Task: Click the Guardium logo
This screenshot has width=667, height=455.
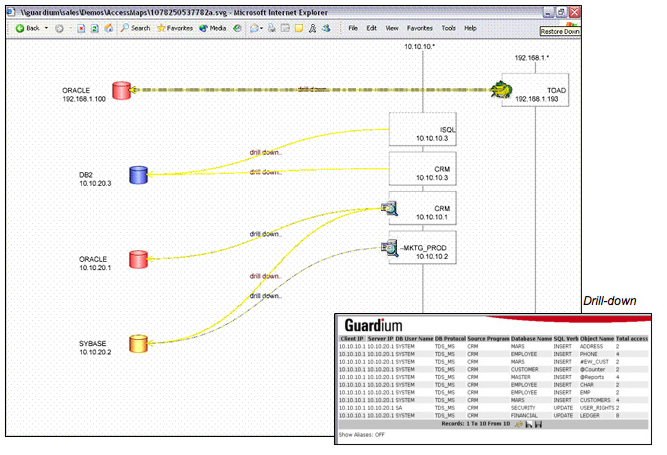Action: [373, 325]
